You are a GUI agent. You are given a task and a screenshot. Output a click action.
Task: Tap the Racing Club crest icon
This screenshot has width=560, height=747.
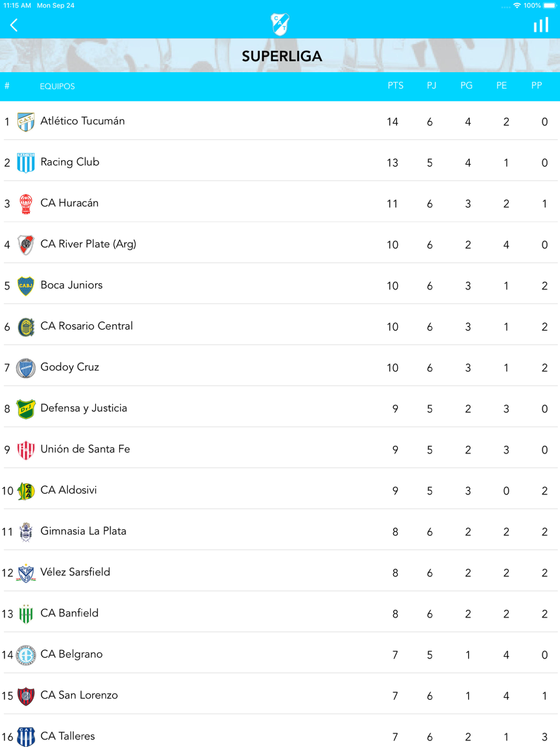click(26, 162)
